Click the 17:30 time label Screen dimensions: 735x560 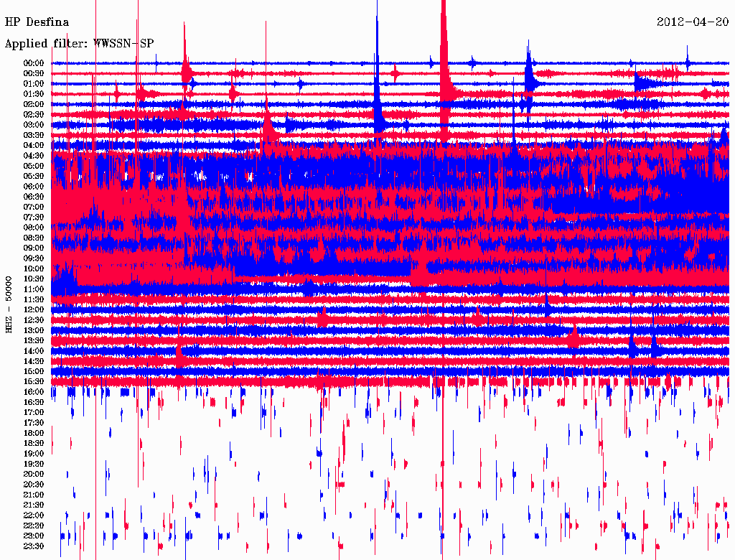pos(34,423)
